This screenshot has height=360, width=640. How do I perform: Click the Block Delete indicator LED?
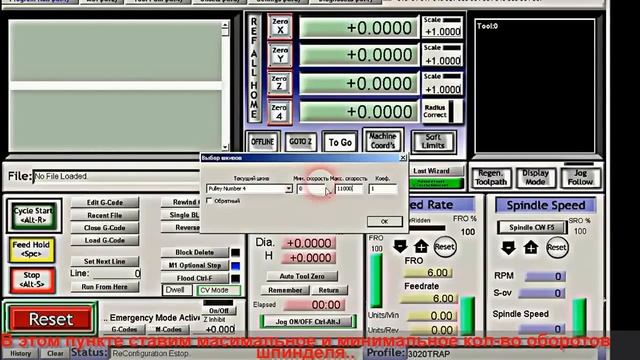click(236, 253)
